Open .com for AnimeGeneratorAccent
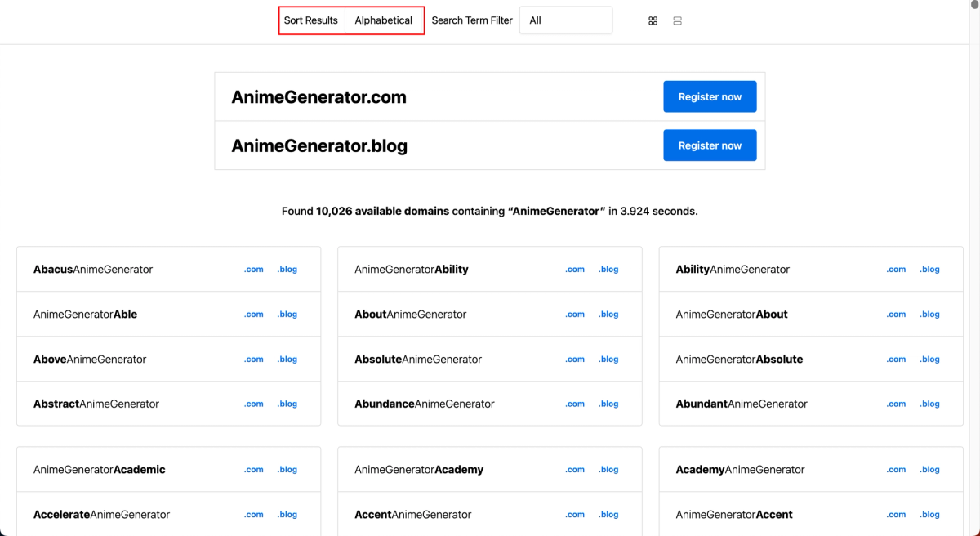This screenshot has height=536, width=980. (x=897, y=515)
